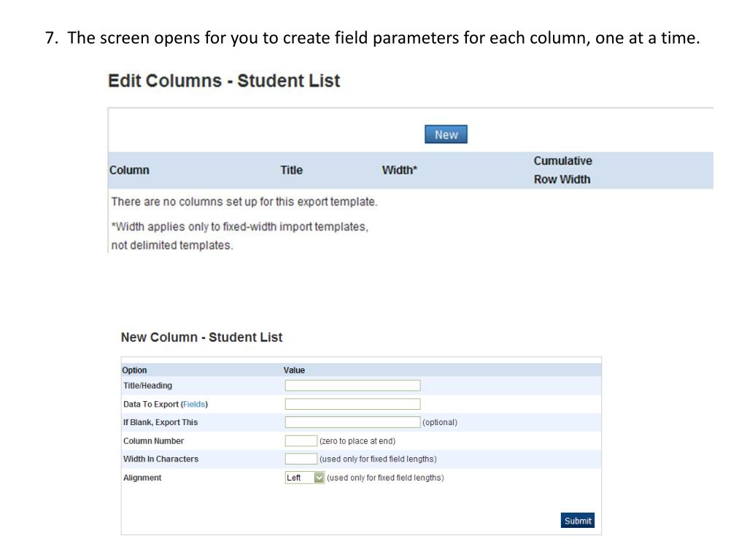Click the '(optional)' hint text
Screen dimensions: 747x560
pos(440,422)
